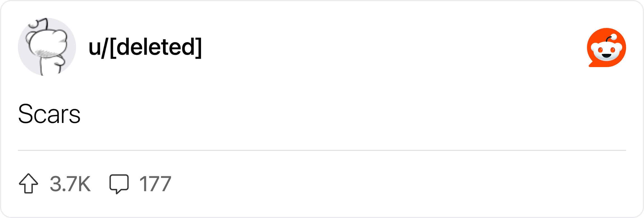Visit Reddit via the Snoo logo
Image resolution: width=644 pixels, height=218 pixels.
coord(606,48)
